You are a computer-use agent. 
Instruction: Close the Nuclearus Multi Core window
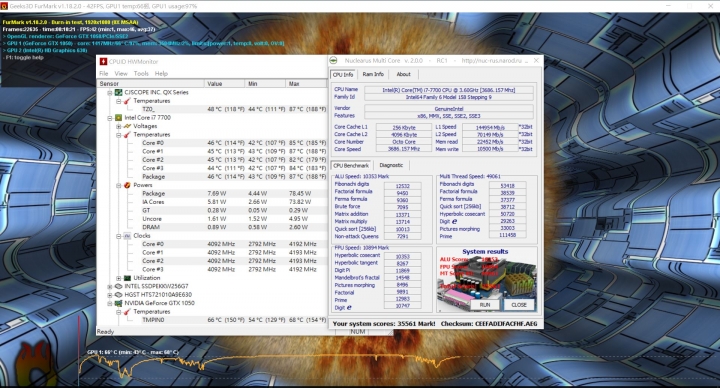pos(536,61)
